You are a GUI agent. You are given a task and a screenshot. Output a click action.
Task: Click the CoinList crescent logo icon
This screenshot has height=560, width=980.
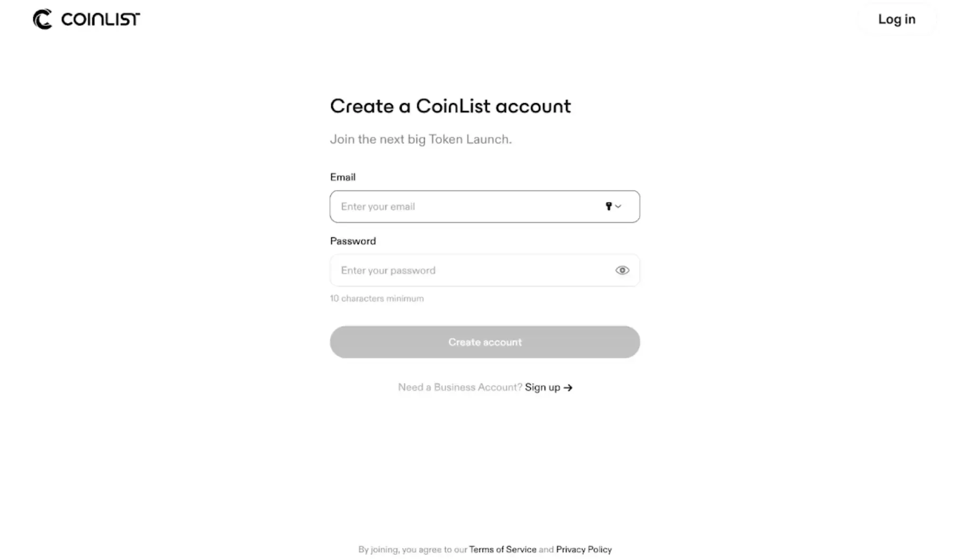click(x=42, y=20)
